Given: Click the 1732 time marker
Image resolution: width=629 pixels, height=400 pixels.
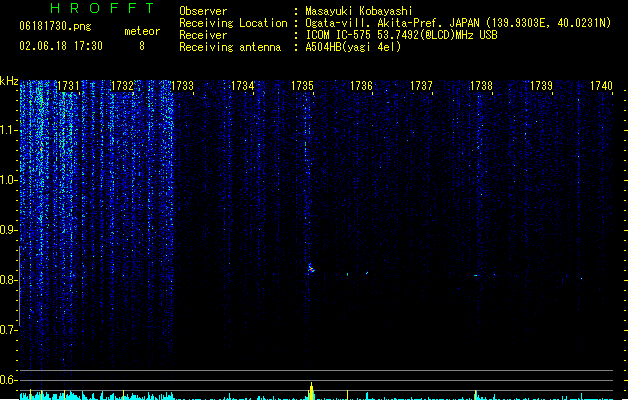Looking at the screenshot, I should click(x=122, y=86).
